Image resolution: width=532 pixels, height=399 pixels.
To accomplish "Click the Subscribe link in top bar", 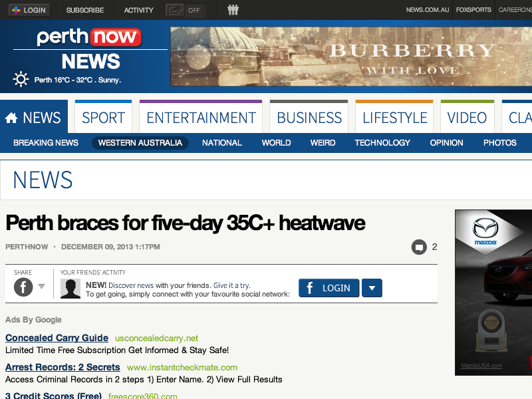I will (x=85, y=10).
